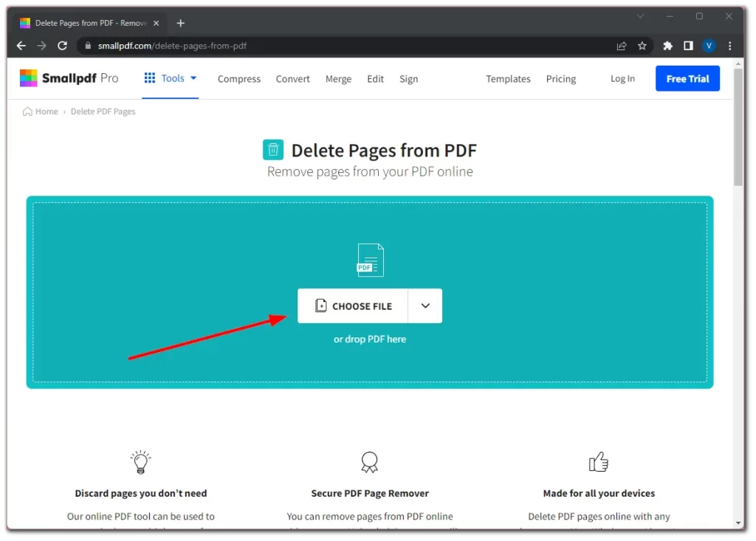
Task: Open the Merge menu item
Action: click(338, 78)
